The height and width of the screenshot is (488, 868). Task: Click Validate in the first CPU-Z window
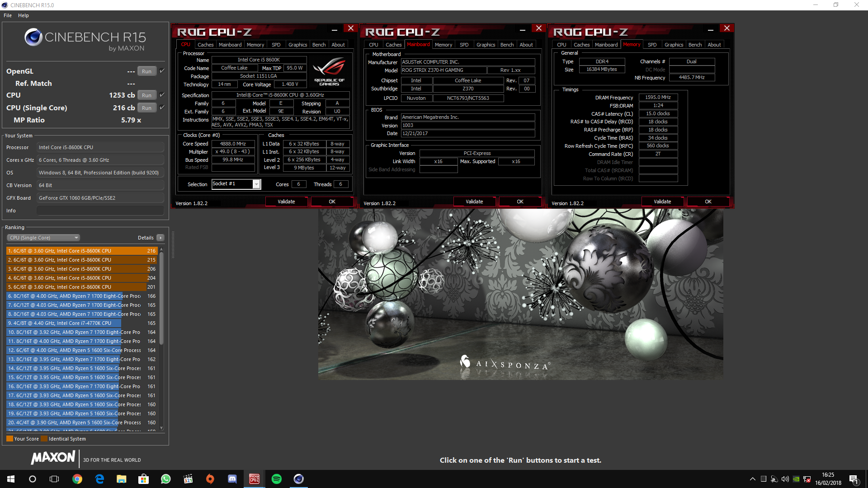[x=286, y=202]
